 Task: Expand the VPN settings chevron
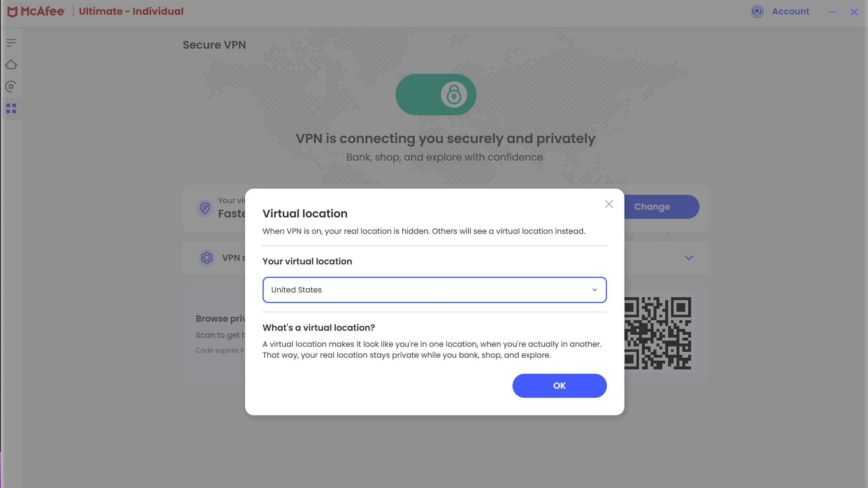(x=689, y=258)
